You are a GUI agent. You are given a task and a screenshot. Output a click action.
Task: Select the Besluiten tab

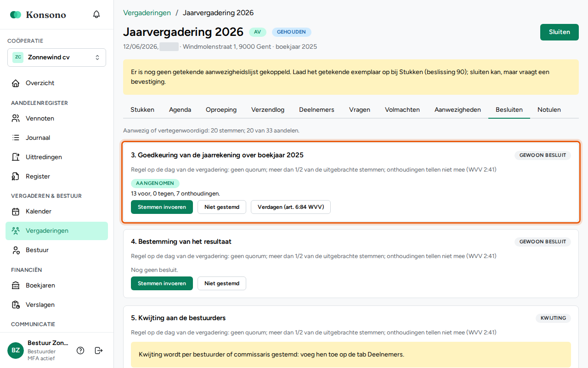click(x=509, y=110)
